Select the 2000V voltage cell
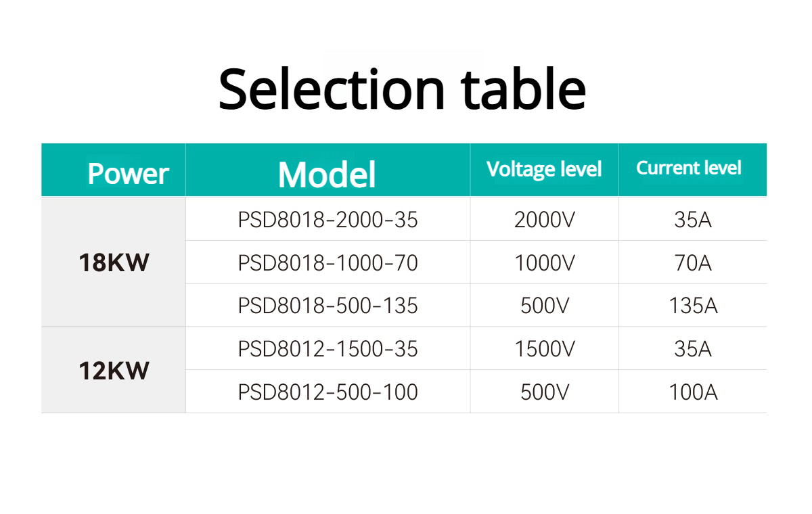 [544, 220]
